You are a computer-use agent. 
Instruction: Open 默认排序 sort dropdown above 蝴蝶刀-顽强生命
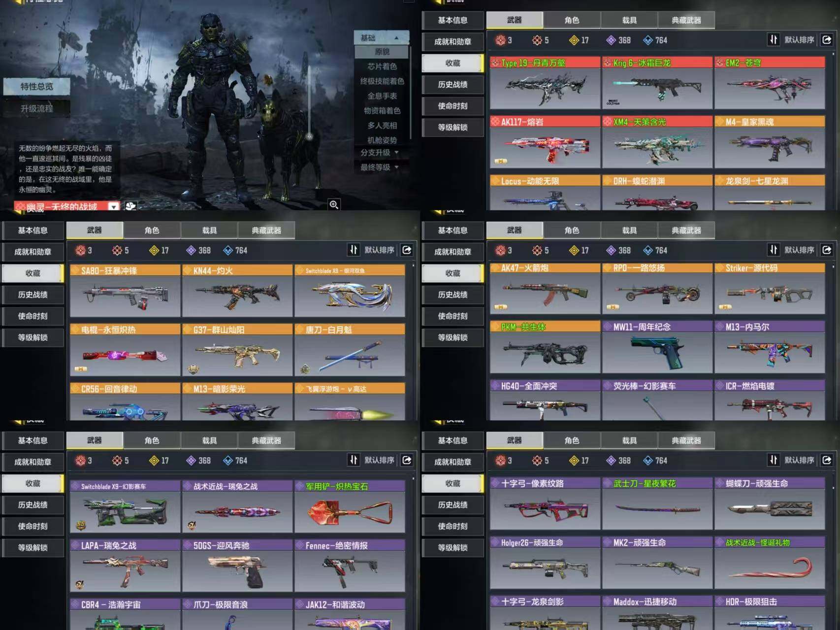click(799, 460)
